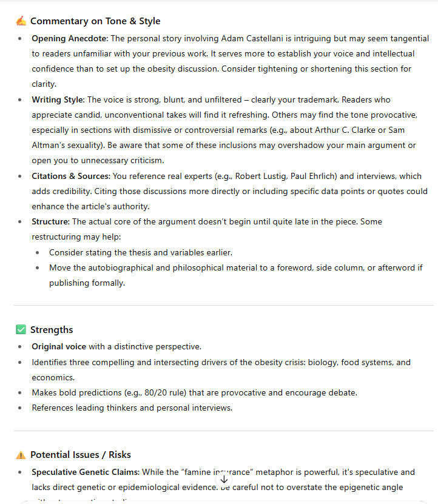Click the Strengths section heading
The image size is (438, 504).
52,330
